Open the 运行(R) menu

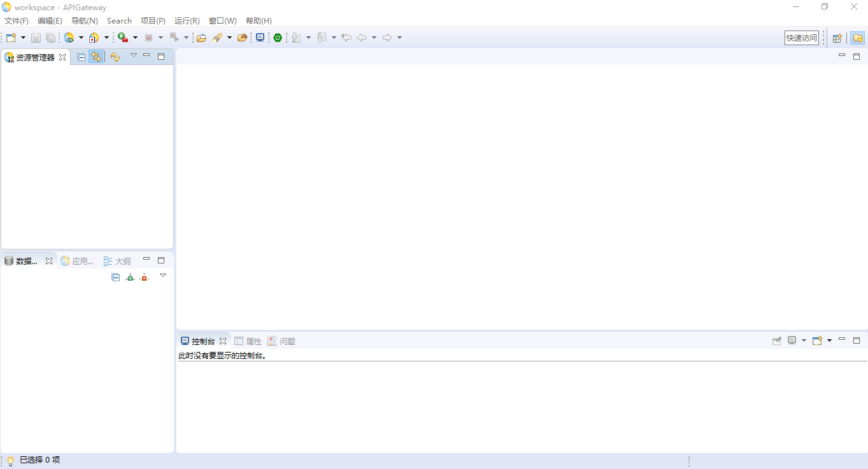[187, 21]
